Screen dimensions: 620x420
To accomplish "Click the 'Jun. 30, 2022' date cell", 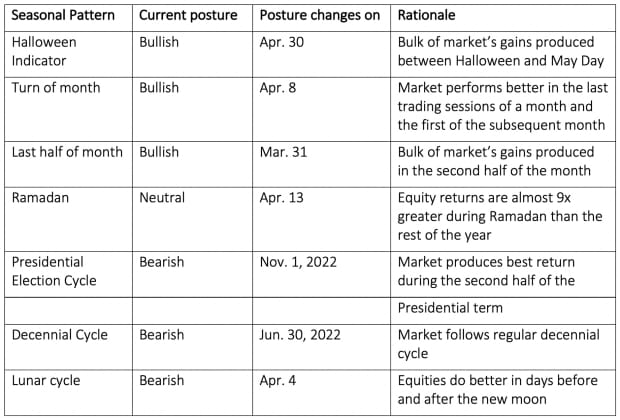I will point(301,335).
